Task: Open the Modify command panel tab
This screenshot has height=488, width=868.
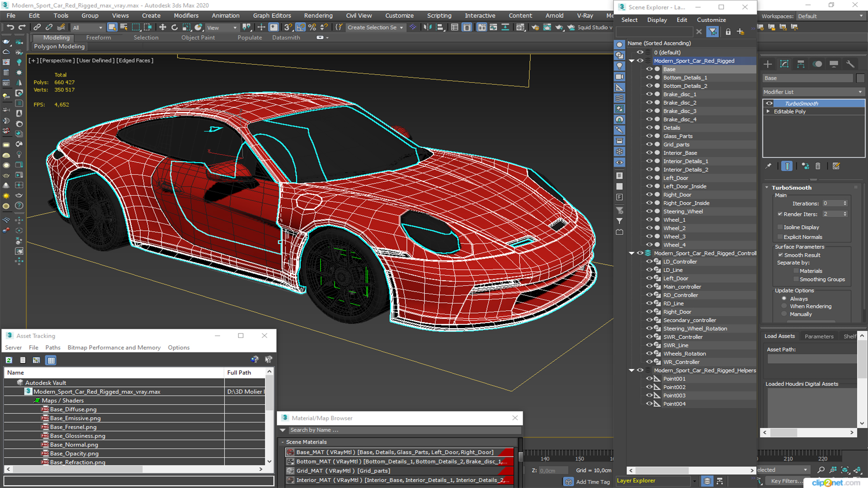Action: 784,64
